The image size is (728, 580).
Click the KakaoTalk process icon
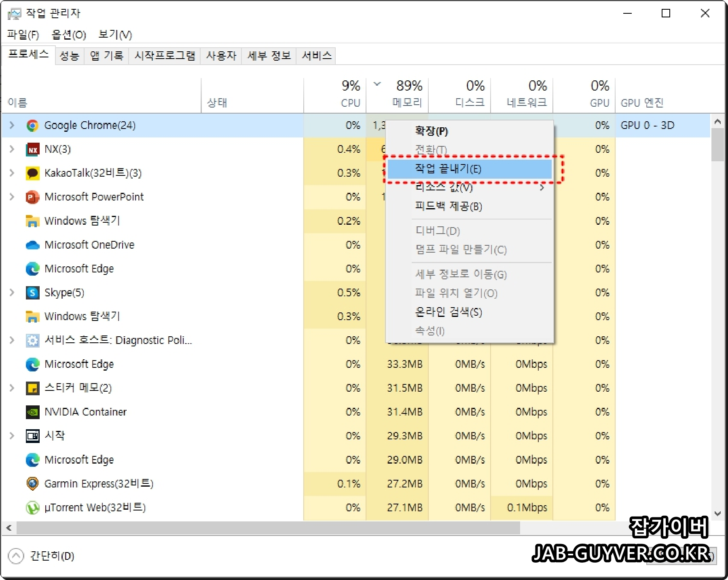click(x=32, y=173)
